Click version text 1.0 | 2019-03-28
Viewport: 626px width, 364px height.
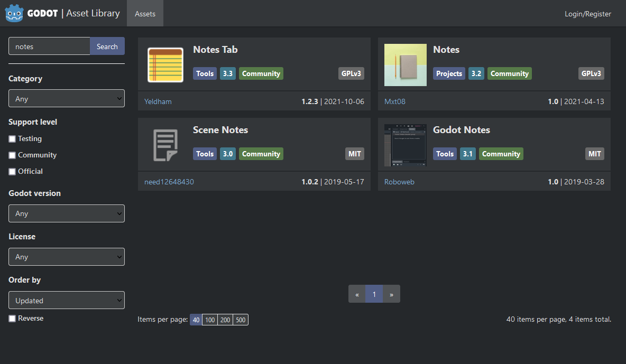576,182
